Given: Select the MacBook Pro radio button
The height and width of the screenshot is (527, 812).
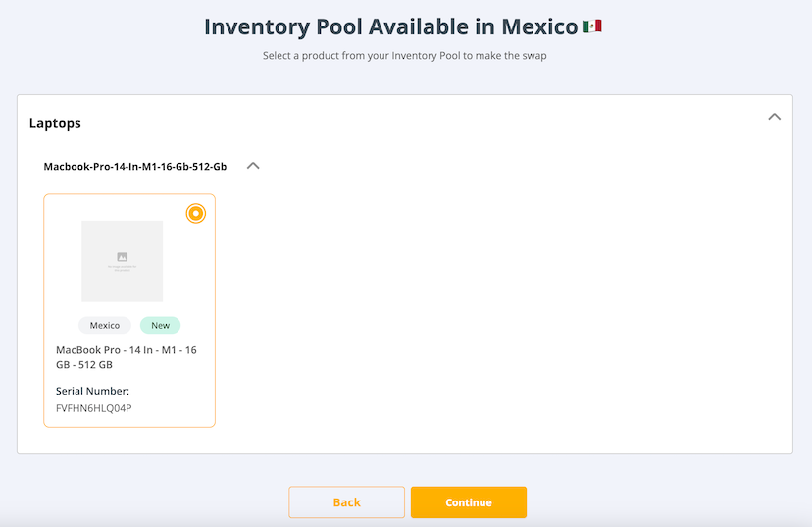Looking at the screenshot, I should click(x=196, y=213).
